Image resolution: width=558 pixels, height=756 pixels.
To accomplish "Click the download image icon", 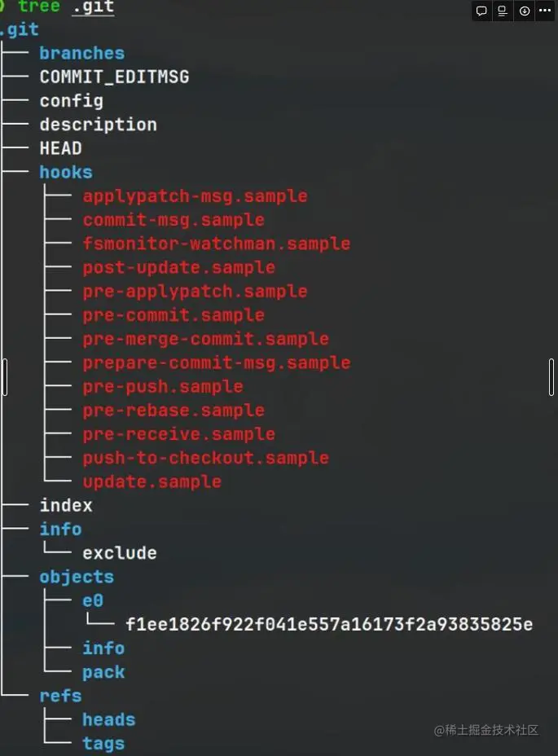I will (x=525, y=11).
